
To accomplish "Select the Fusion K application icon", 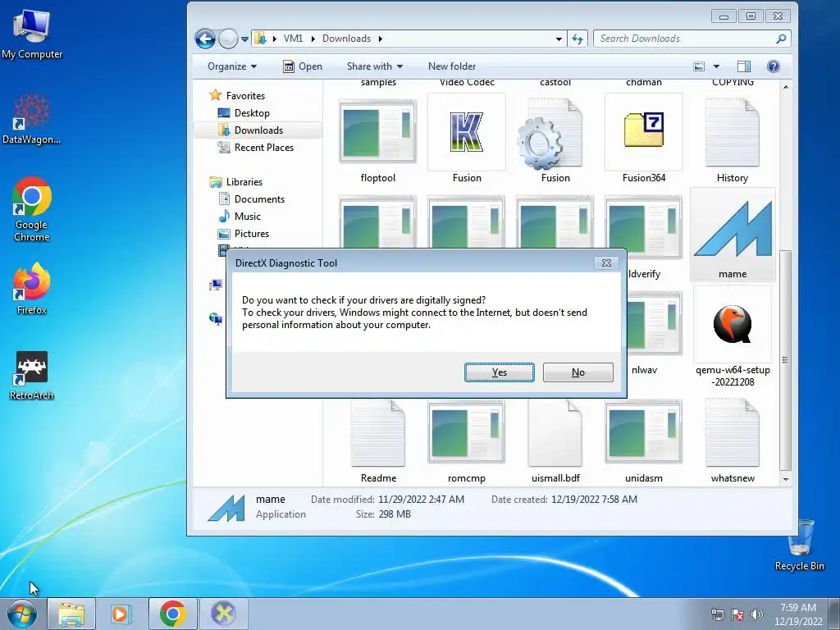I will click(x=467, y=132).
